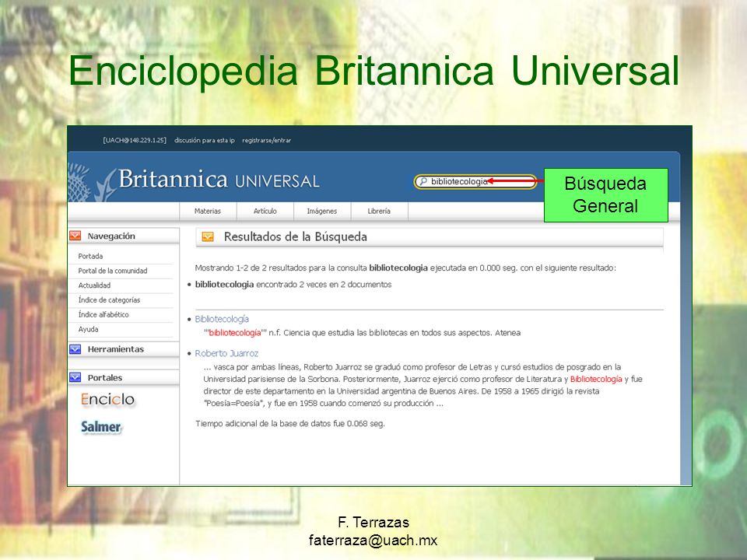
Task: Open the Enciclo portal logo
Action: point(107,399)
